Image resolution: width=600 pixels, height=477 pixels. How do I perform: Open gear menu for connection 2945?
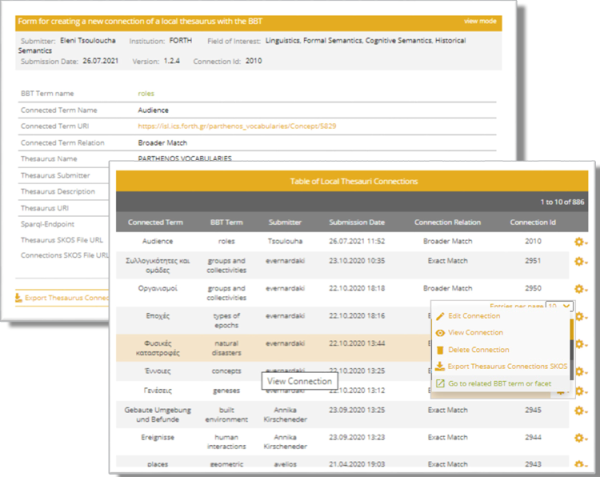pyautogui.click(x=579, y=410)
